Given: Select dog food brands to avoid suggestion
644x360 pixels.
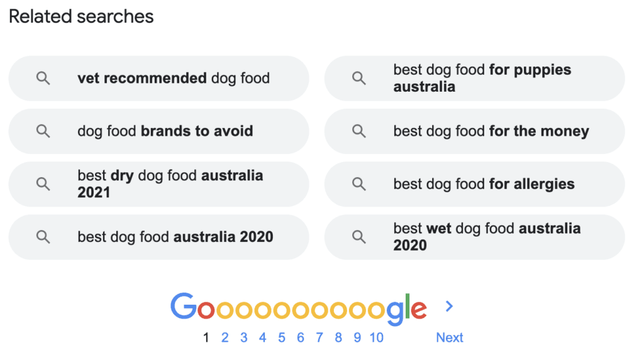Looking at the screenshot, I should pos(165,131).
